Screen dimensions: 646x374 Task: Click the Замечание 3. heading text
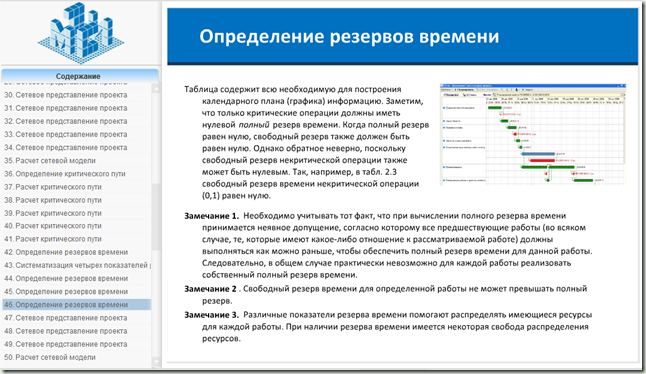[x=211, y=315]
